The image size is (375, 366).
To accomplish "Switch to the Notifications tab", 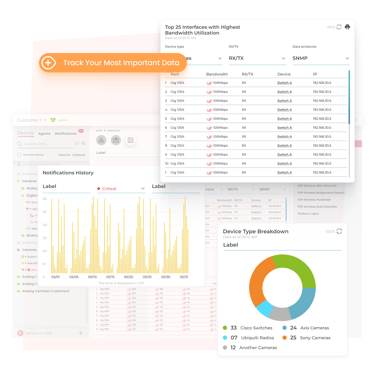I will (x=66, y=133).
